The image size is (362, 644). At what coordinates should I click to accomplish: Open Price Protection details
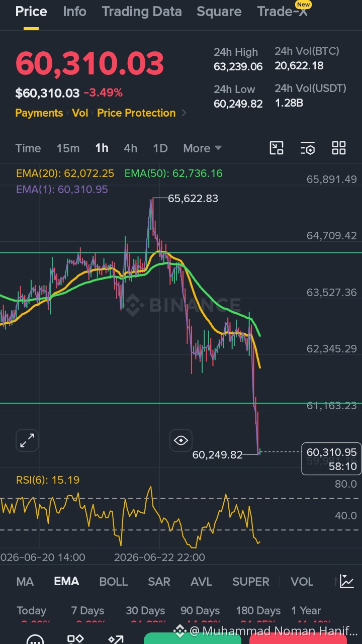click(x=136, y=113)
